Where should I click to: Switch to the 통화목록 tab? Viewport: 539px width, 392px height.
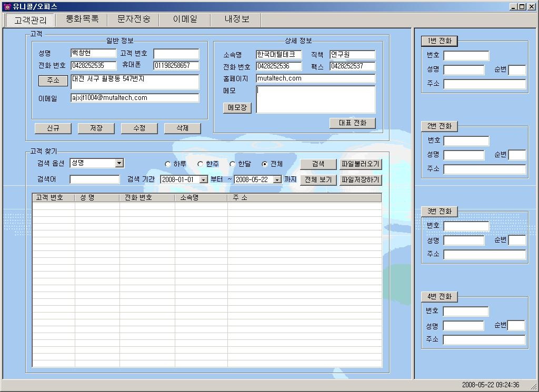[82, 19]
